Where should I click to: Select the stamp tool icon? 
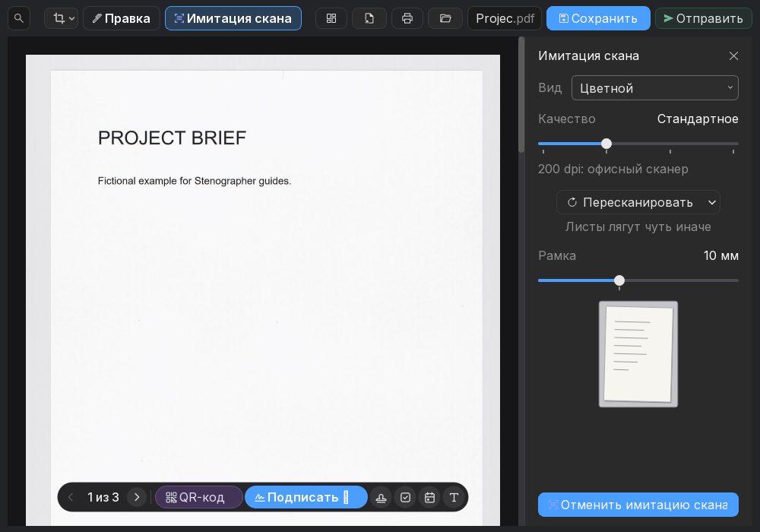381,498
